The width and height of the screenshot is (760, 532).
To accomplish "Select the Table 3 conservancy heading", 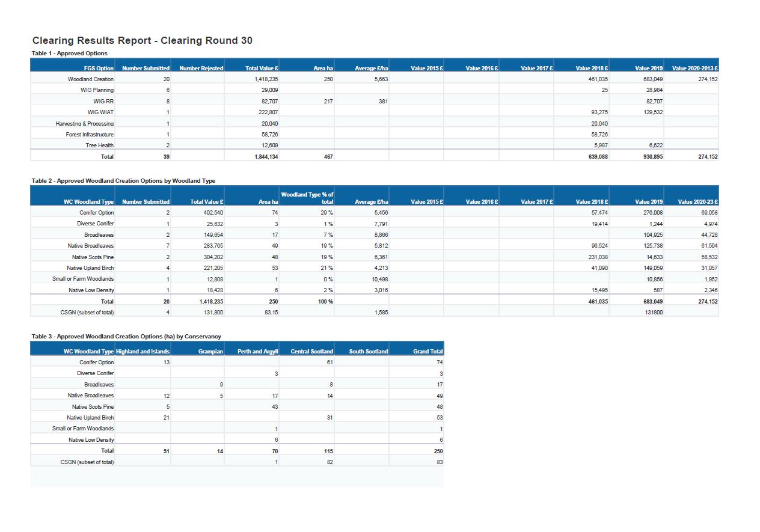I will coord(126,337).
